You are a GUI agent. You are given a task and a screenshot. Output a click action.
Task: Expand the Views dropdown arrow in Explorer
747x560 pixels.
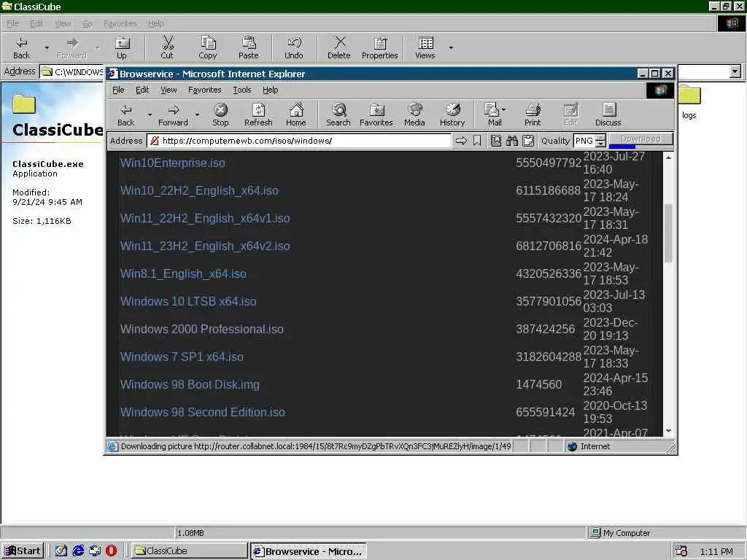pos(451,47)
